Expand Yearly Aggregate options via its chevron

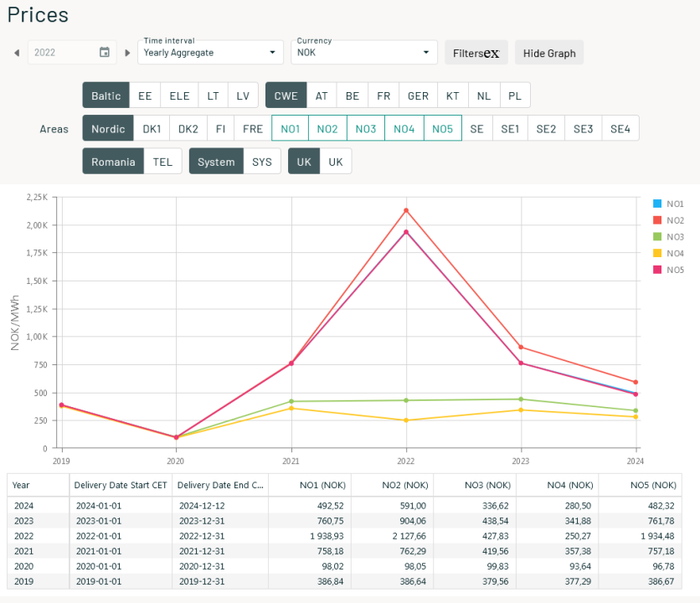pos(273,52)
